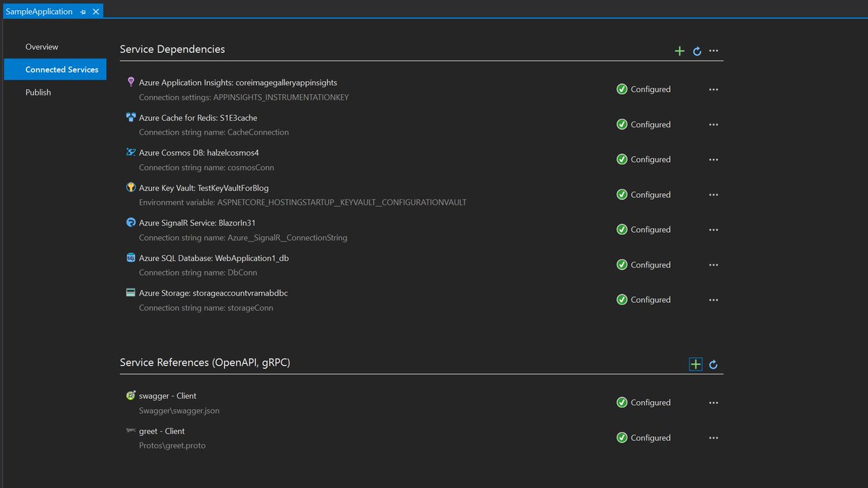This screenshot has height=488, width=868.
Task: Refresh the Service Dependencies list
Action: point(697,51)
